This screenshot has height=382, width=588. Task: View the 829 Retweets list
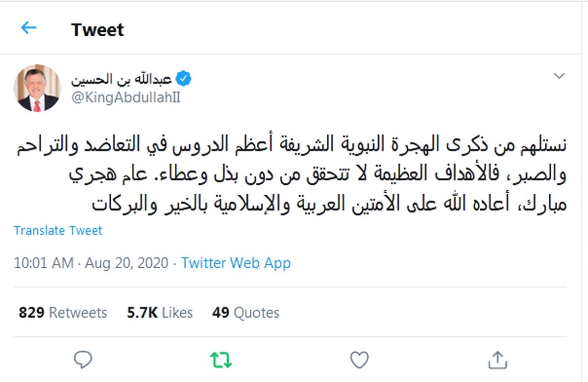63,312
